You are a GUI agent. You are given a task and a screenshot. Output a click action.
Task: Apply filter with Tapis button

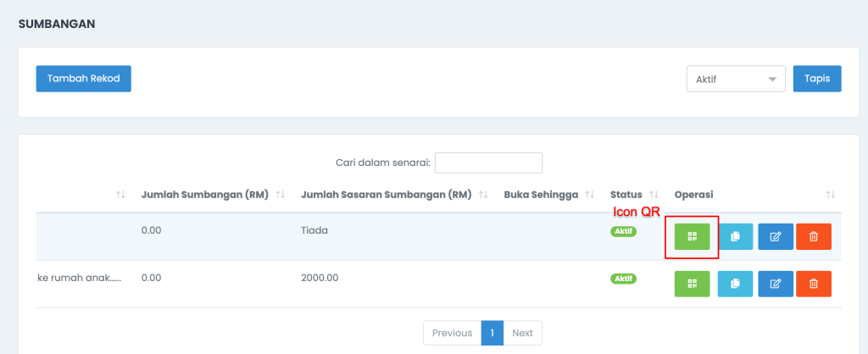(x=817, y=79)
